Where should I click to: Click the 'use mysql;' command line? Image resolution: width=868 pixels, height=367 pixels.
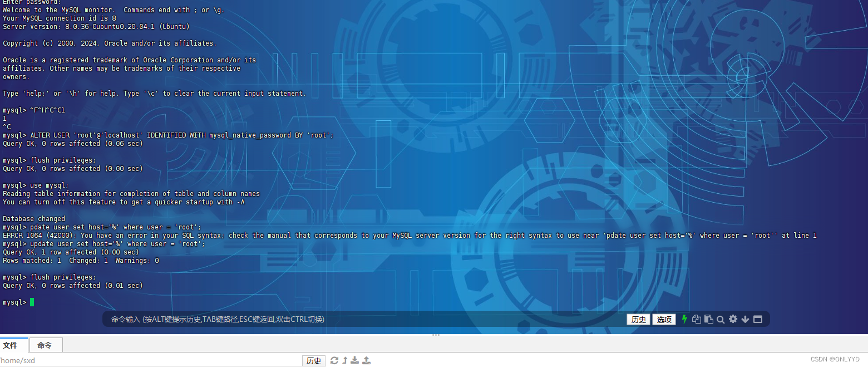tap(36, 185)
